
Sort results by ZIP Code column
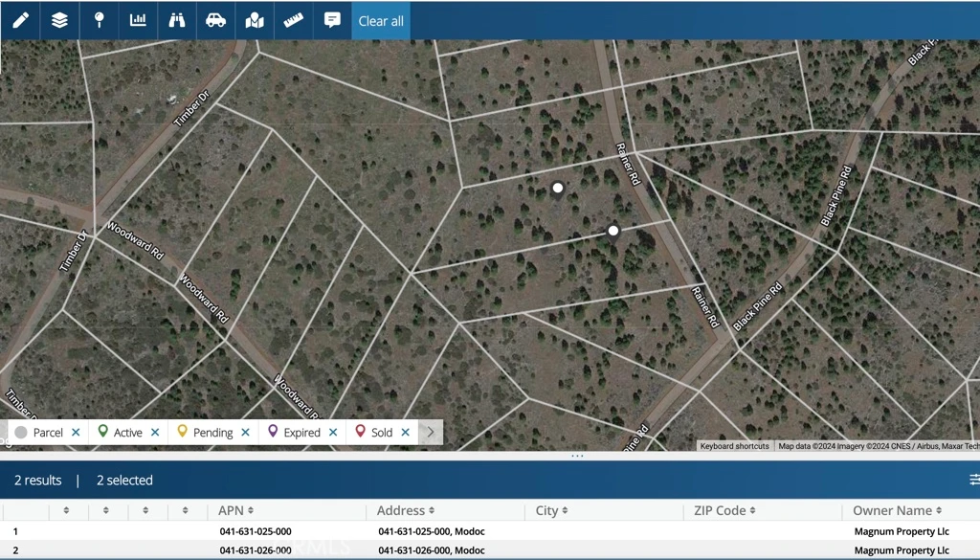[x=724, y=511]
